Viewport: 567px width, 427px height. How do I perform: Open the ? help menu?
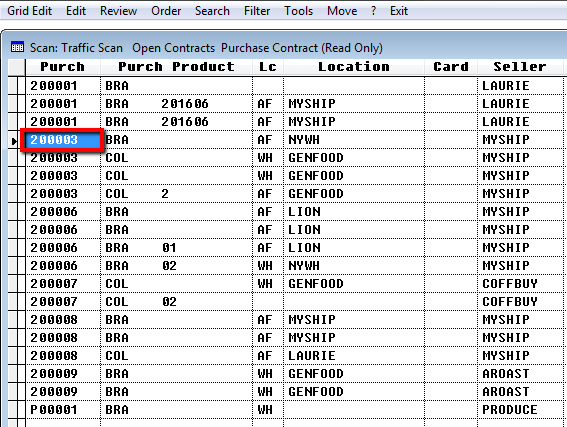click(x=374, y=11)
